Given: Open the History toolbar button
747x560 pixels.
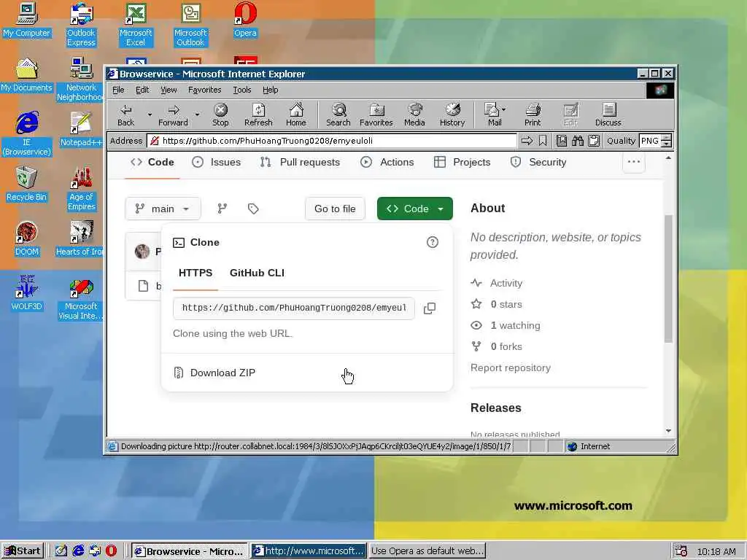Looking at the screenshot, I should [452, 114].
